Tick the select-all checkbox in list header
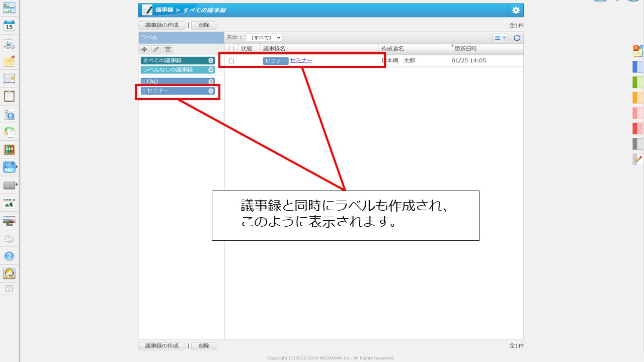Viewport: 644px width, 362px height. pos(231,49)
